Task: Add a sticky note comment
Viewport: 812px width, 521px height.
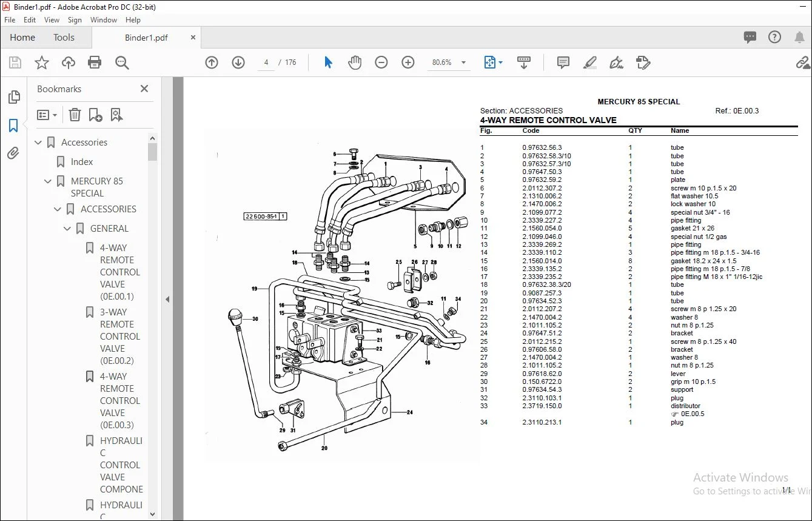Action: pyautogui.click(x=563, y=62)
